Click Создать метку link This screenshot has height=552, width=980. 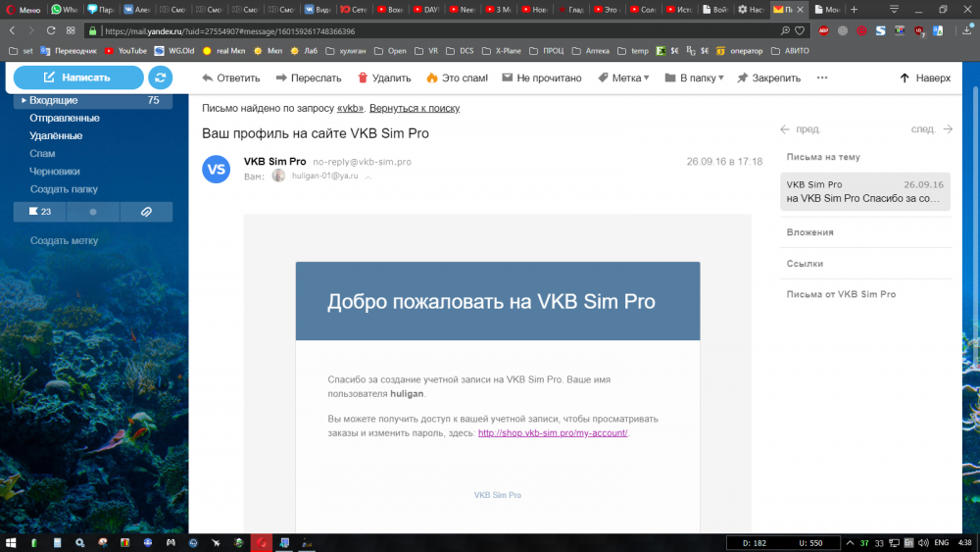click(x=64, y=240)
